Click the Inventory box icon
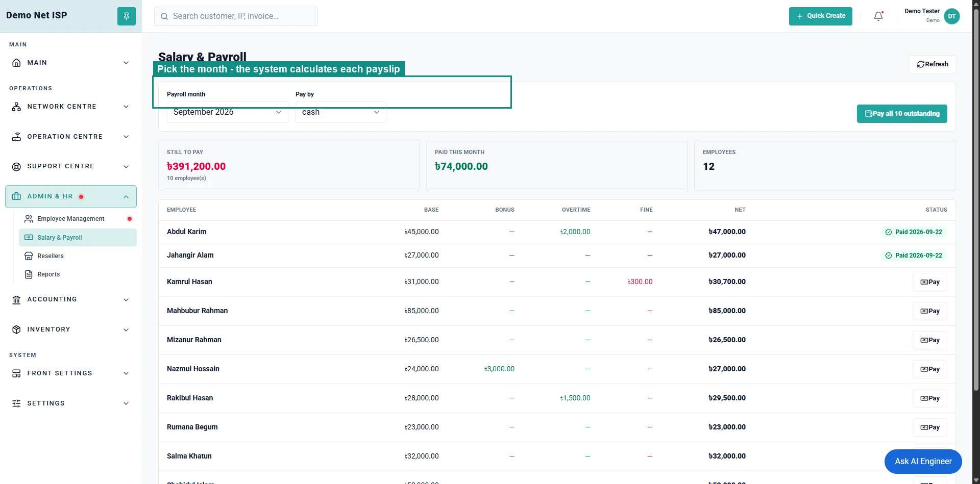The image size is (980, 484). click(16, 329)
